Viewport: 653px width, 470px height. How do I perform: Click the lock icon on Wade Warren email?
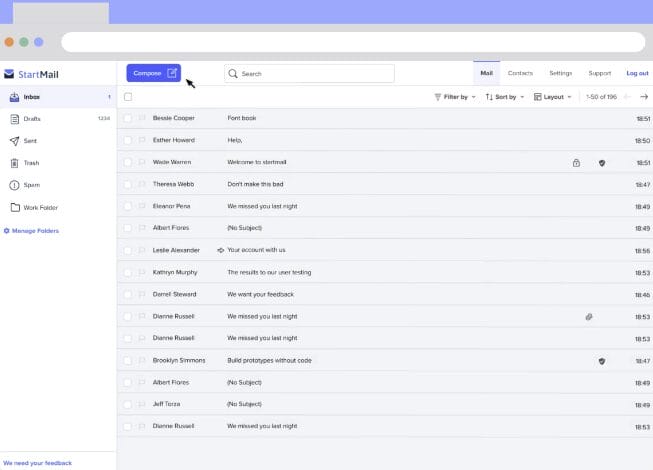point(576,163)
